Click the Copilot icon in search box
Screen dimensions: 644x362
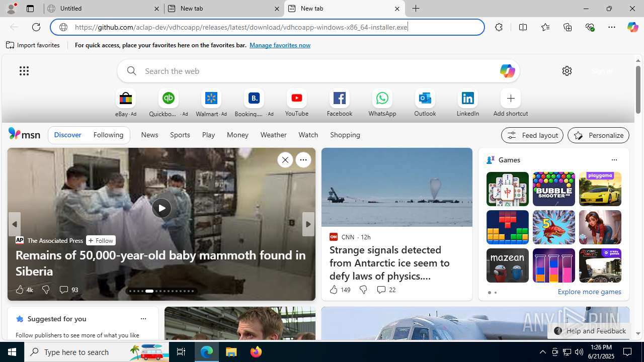pos(507,71)
